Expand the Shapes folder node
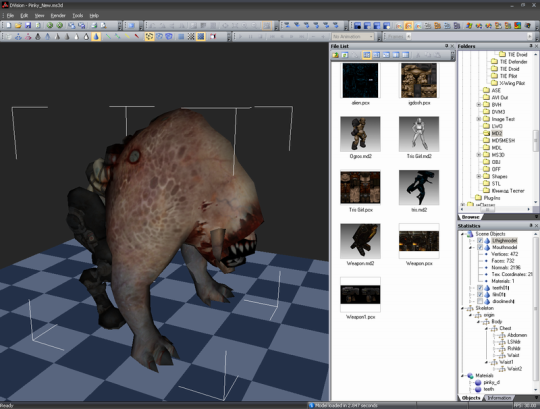540x409 pixels. click(x=479, y=176)
